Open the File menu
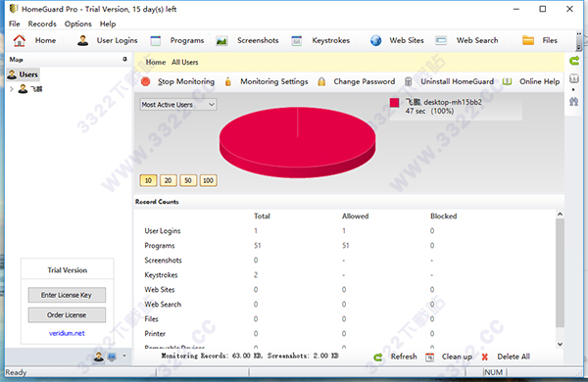This screenshot has width=588, height=382. pyautogui.click(x=15, y=24)
